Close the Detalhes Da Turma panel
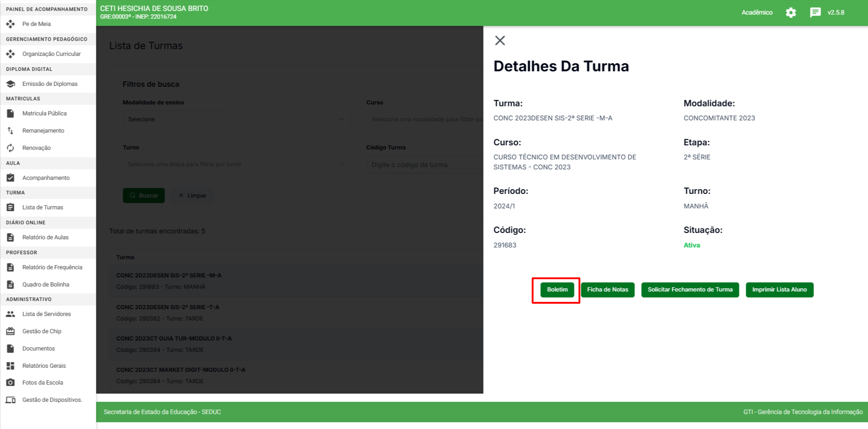This screenshot has width=868, height=429. click(x=500, y=40)
